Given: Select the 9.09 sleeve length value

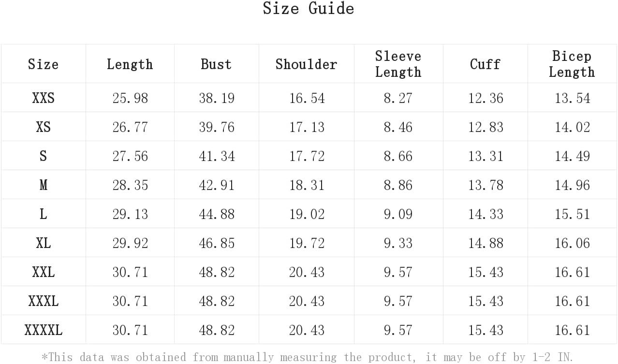Looking at the screenshot, I should point(398,214).
